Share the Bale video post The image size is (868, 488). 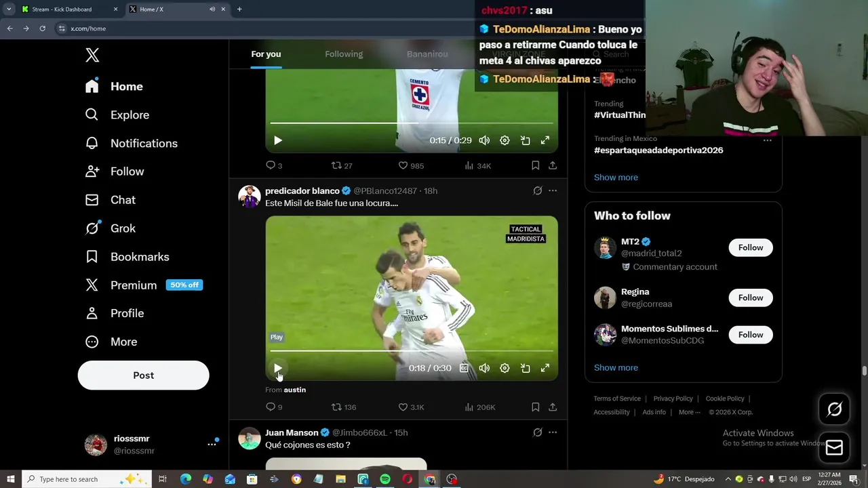[553, 407]
